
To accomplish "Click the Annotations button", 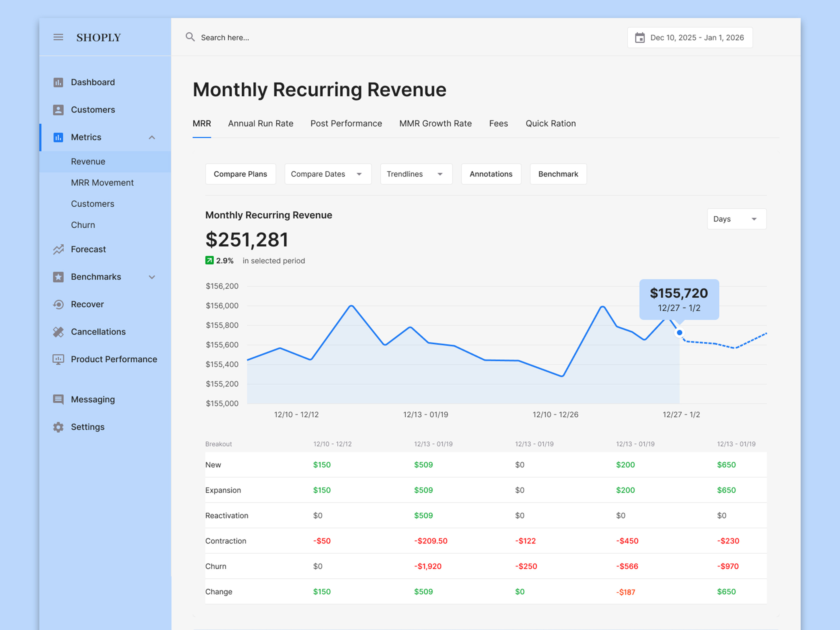I will pyautogui.click(x=490, y=174).
